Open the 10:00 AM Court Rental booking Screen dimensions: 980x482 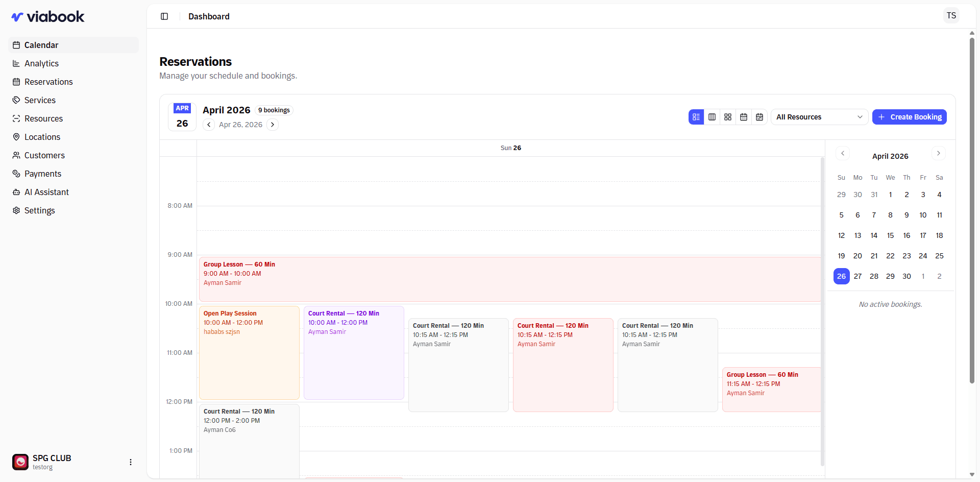pyautogui.click(x=354, y=353)
